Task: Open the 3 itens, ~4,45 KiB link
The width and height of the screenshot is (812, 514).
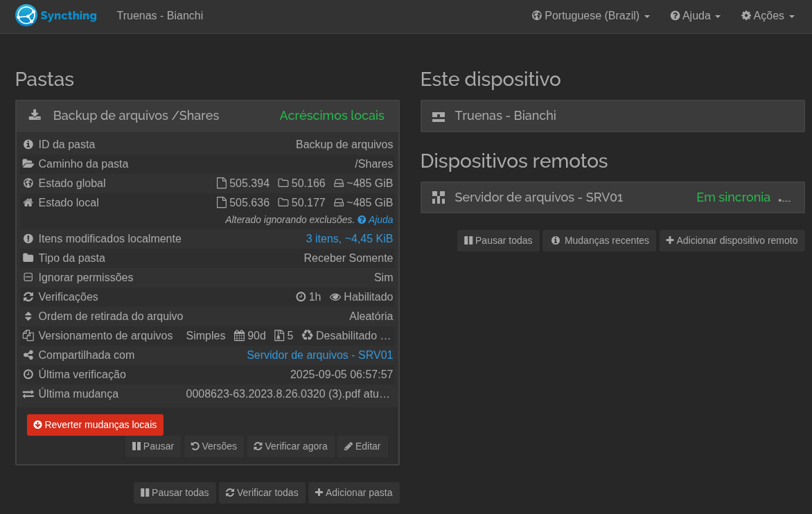Action: pos(349,238)
